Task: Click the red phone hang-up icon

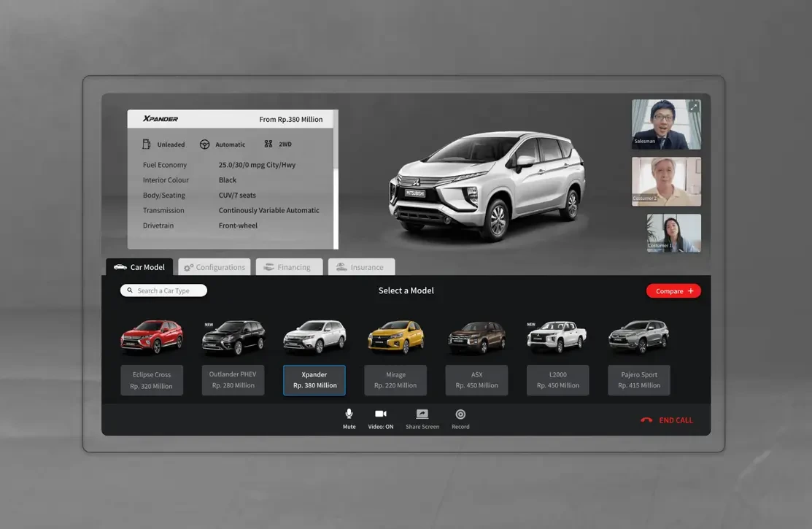Action: coord(646,420)
